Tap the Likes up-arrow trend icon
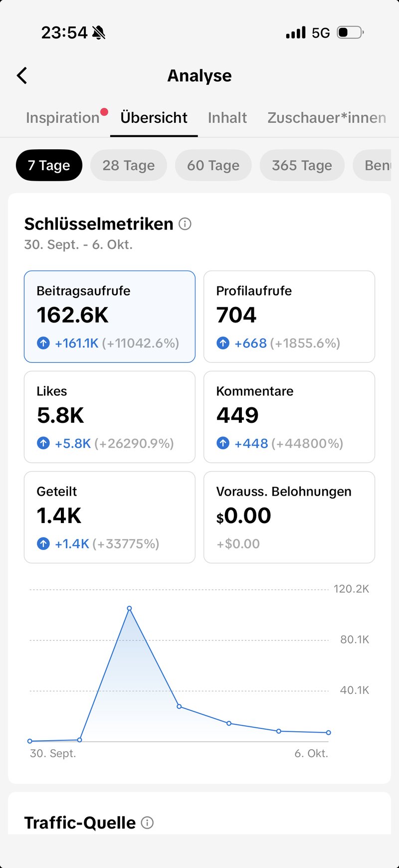Image resolution: width=399 pixels, height=868 pixels. tap(43, 443)
